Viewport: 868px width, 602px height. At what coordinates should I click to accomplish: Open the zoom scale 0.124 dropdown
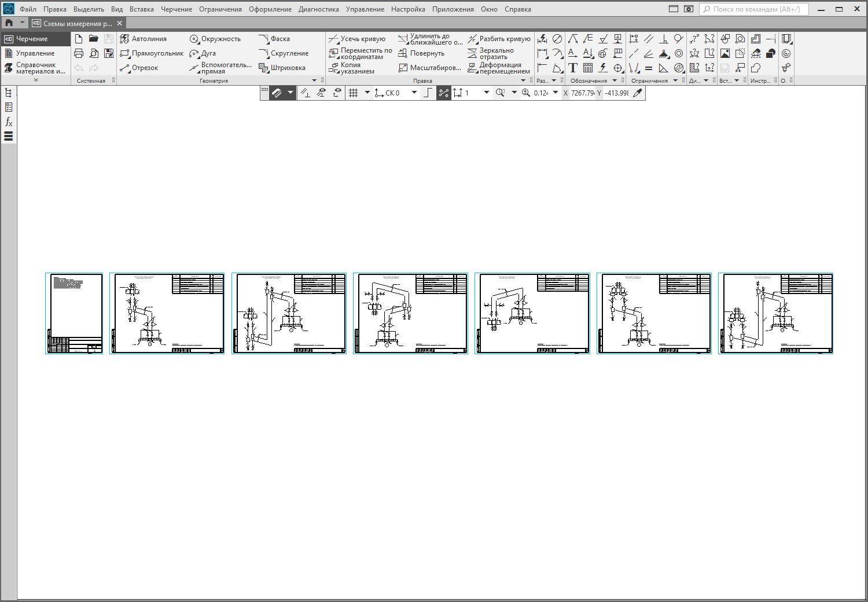point(556,93)
